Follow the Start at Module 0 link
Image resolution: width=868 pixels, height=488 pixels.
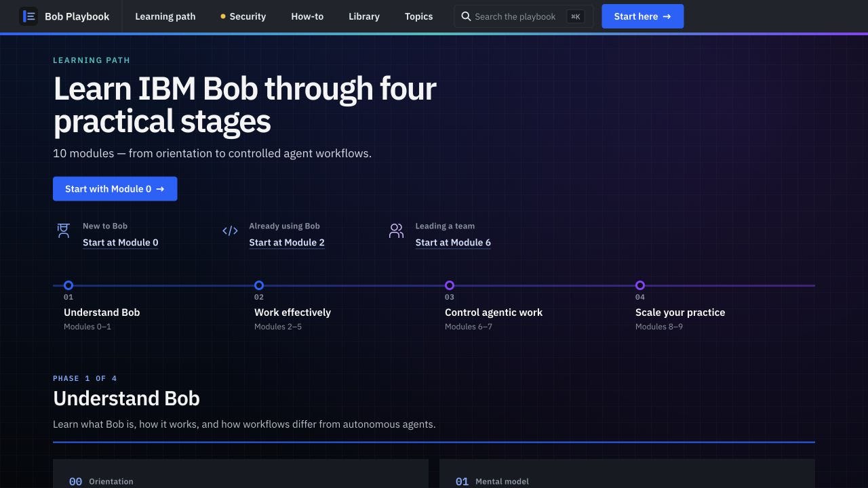point(121,243)
